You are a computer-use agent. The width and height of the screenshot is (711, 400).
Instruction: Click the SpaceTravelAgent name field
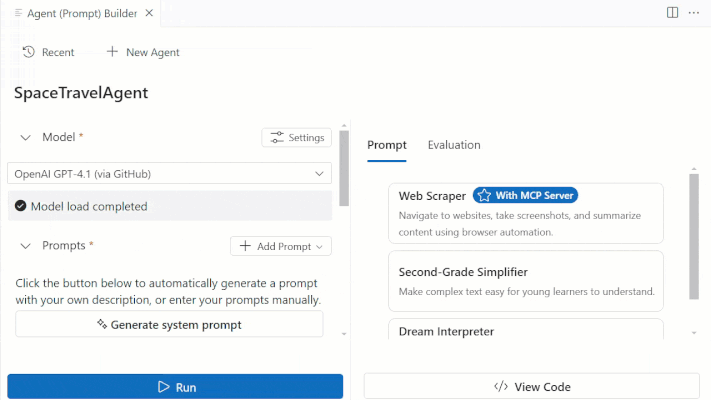click(x=81, y=93)
